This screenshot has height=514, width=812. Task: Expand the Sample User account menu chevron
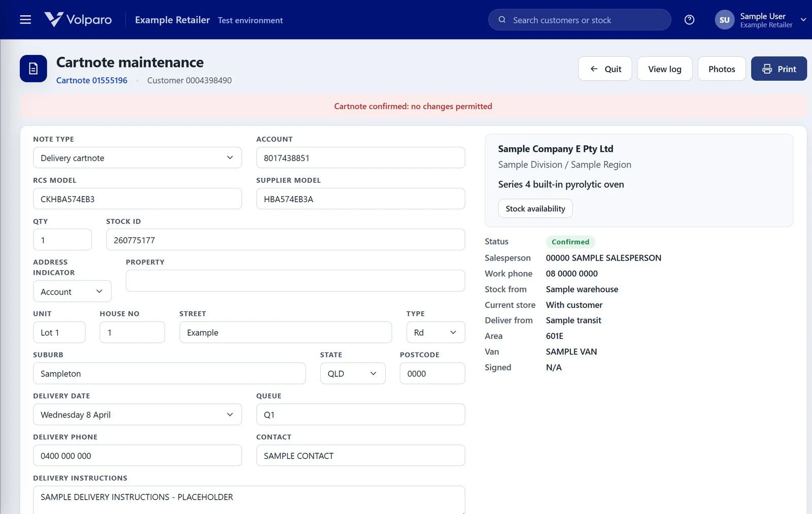tap(803, 20)
